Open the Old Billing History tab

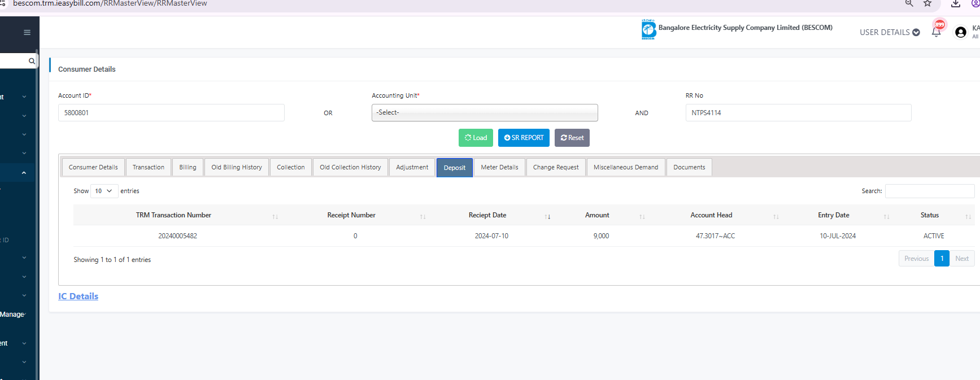click(236, 167)
